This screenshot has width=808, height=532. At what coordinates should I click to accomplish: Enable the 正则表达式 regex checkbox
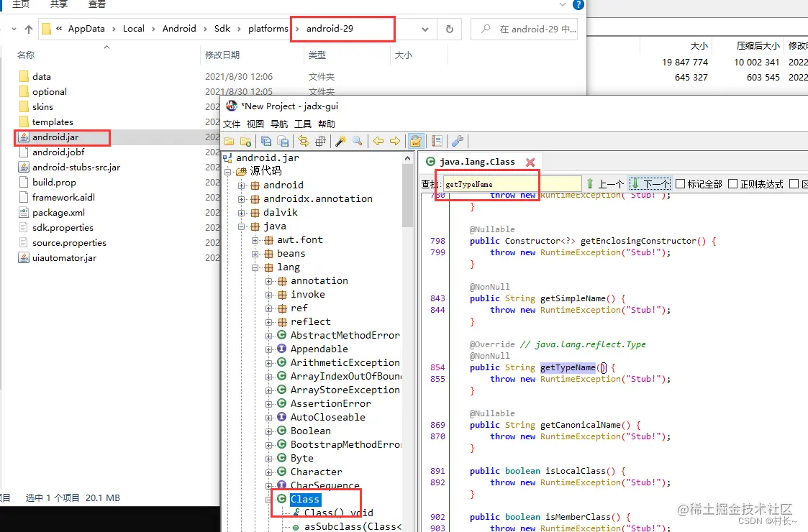[733, 182]
